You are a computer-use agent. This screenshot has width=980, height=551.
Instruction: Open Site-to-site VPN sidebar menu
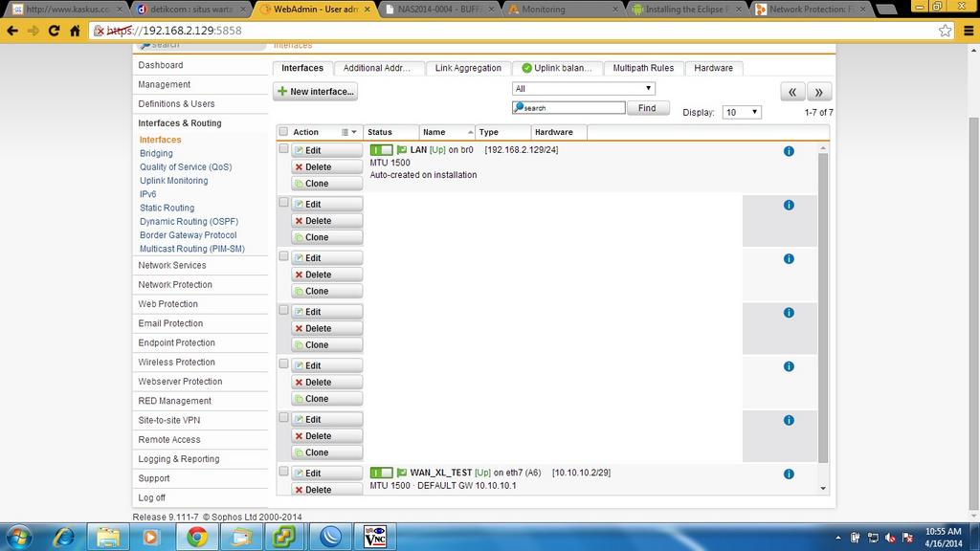(x=168, y=420)
